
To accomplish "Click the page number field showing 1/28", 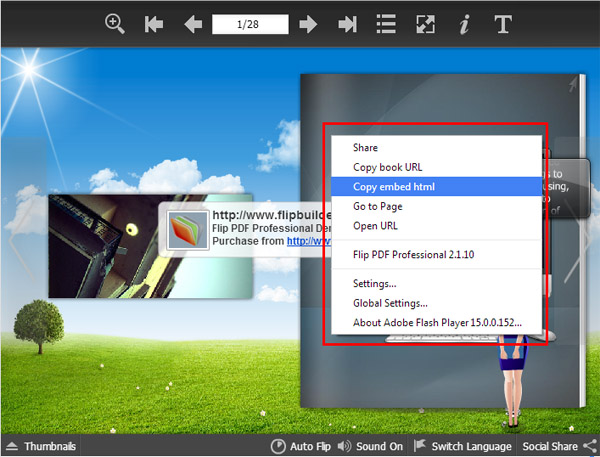I will pyautogui.click(x=250, y=24).
